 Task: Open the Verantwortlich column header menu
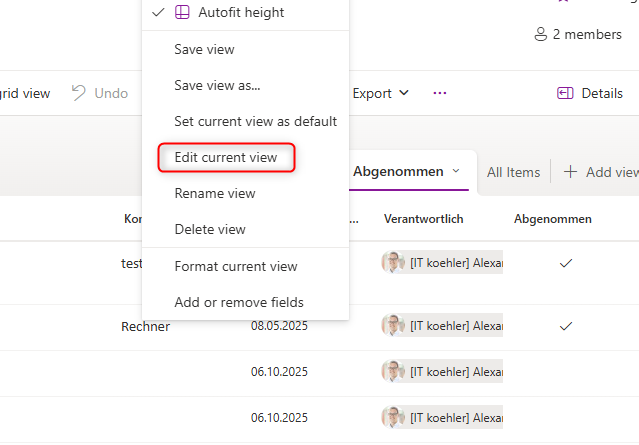click(423, 218)
